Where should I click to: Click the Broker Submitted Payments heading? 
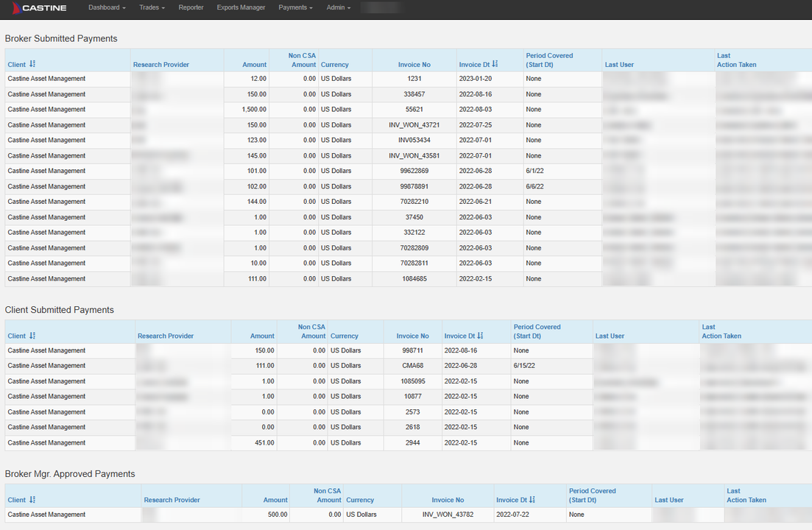(x=61, y=39)
